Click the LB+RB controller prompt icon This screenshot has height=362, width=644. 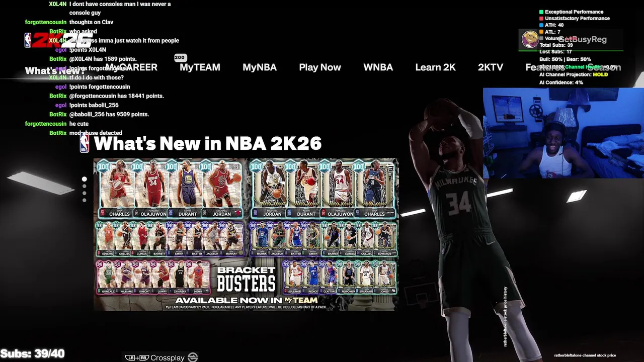pyautogui.click(x=137, y=358)
